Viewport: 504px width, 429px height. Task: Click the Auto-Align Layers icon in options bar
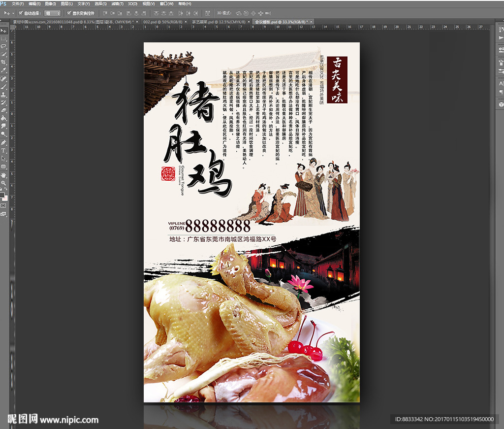(x=208, y=13)
